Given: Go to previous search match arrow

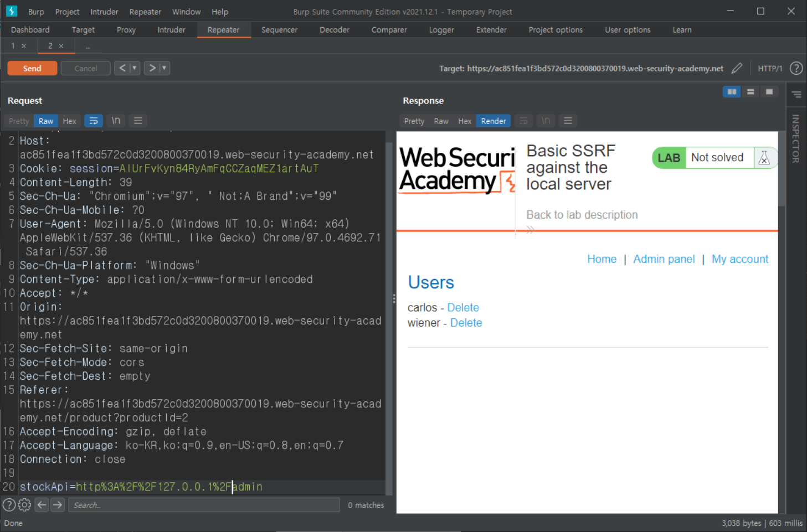Looking at the screenshot, I should (42, 505).
